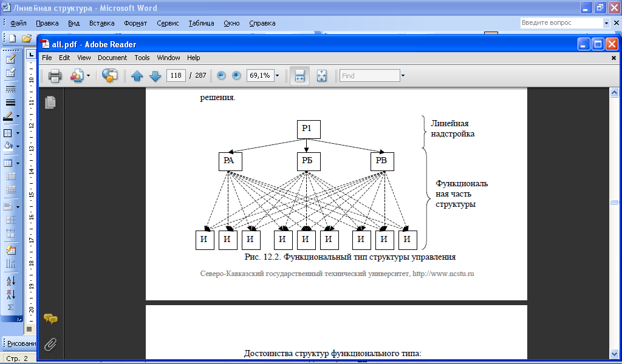Click the Shading Color paint bucket in Word
The width and height of the screenshot is (622, 364).
pos(9,146)
